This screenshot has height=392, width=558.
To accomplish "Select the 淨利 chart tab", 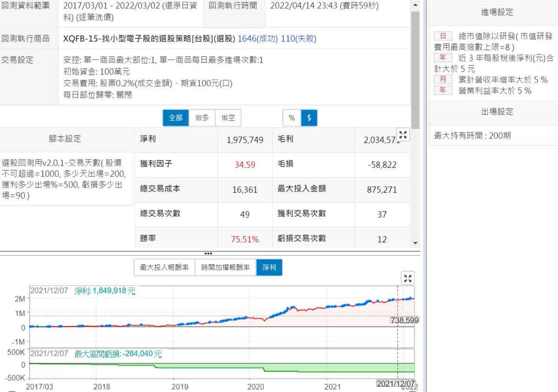I will tap(269, 267).
